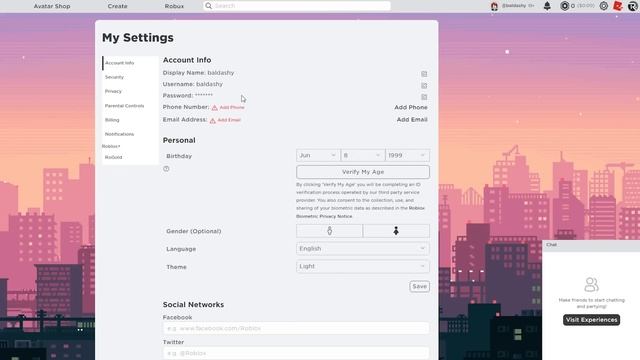Click the Display Name: baldashy text
Screen dimensions: 640x360
pyautogui.click(x=198, y=73)
